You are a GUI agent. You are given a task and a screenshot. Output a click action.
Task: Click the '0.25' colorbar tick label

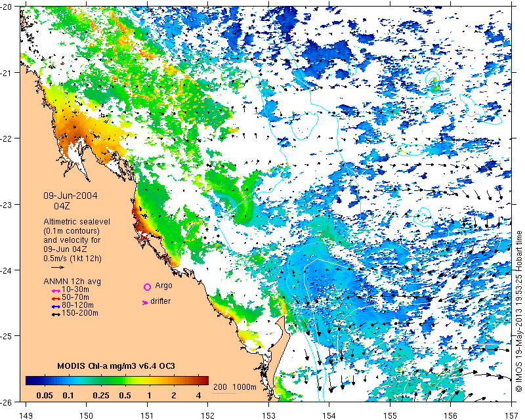coord(101,396)
